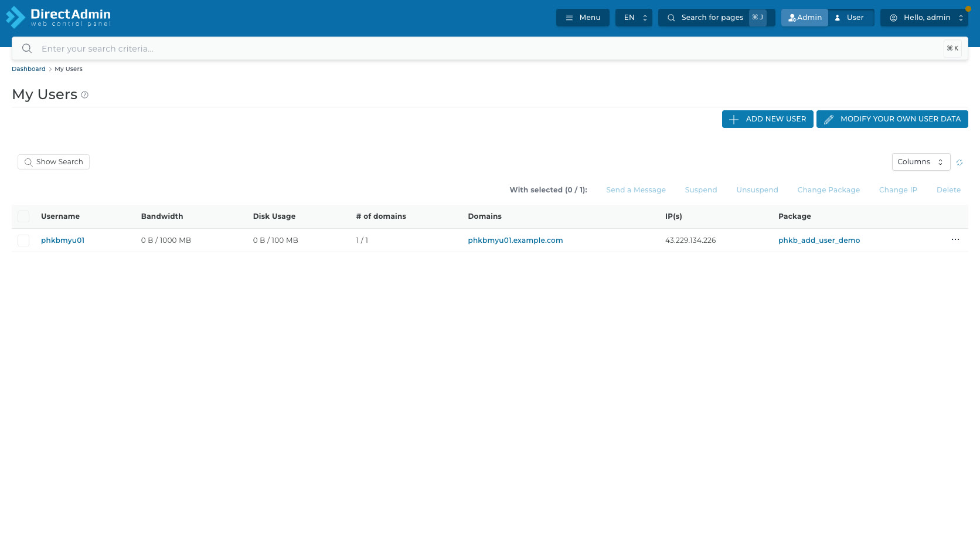
Task: Tick the checkbox for user phkbmyu01
Action: (23, 241)
